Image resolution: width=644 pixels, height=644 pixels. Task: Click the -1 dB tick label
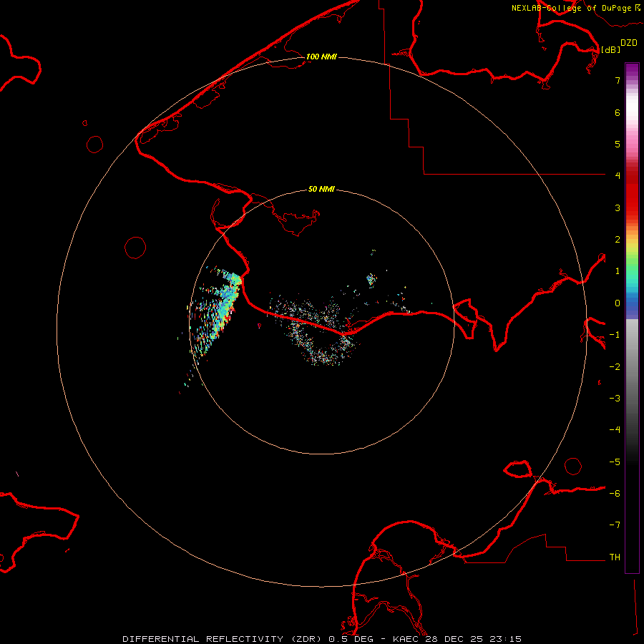[x=615, y=335]
